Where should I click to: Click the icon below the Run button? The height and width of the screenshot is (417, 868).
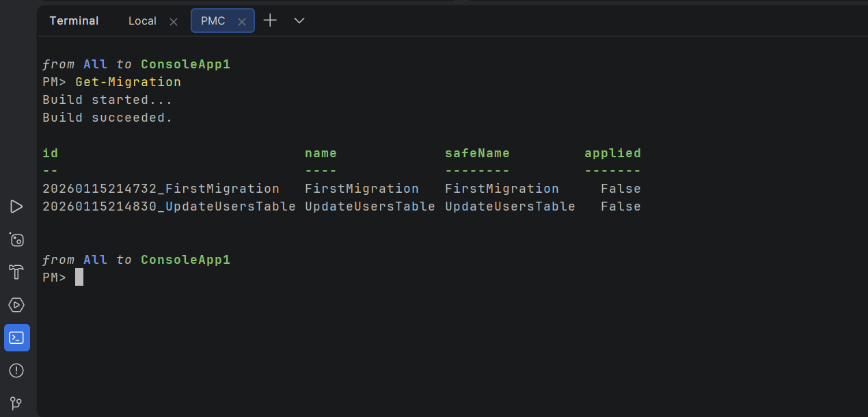pyautogui.click(x=16, y=239)
